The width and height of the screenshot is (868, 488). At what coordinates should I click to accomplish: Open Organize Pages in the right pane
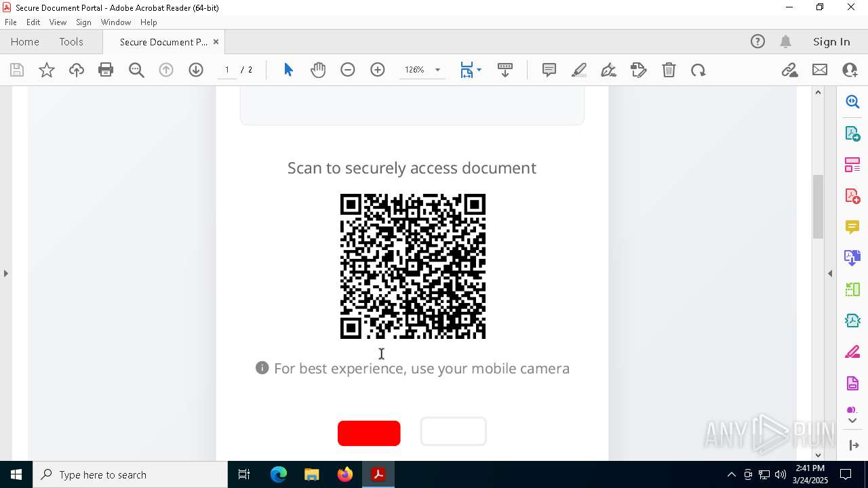pyautogui.click(x=852, y=165)
